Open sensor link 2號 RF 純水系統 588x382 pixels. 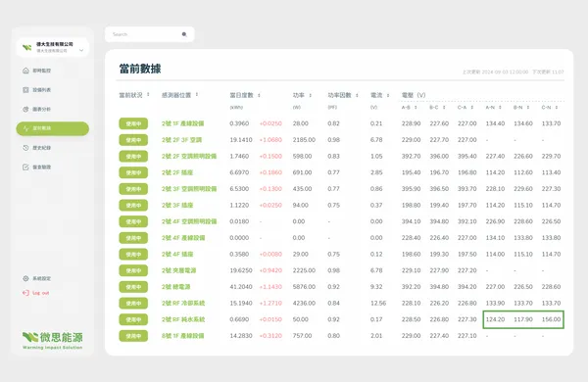183,319
